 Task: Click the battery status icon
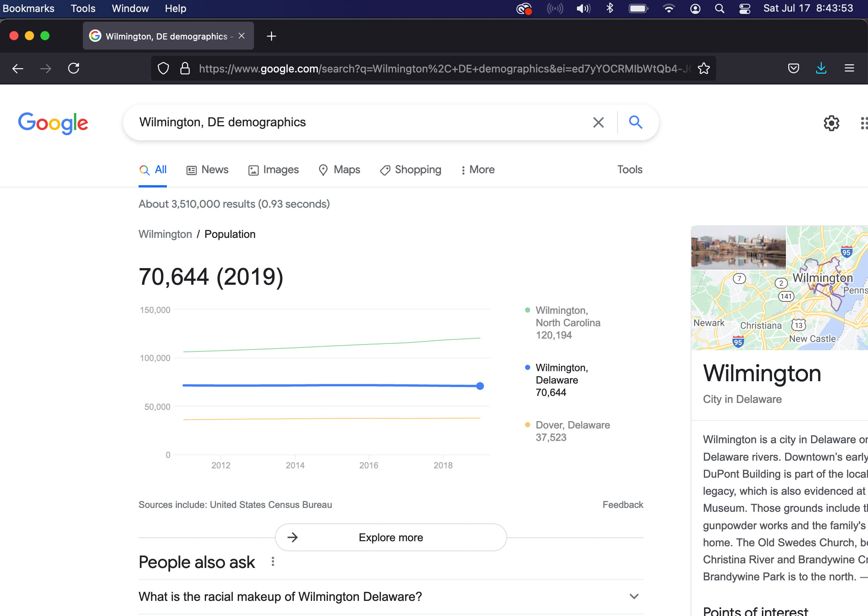638,9
